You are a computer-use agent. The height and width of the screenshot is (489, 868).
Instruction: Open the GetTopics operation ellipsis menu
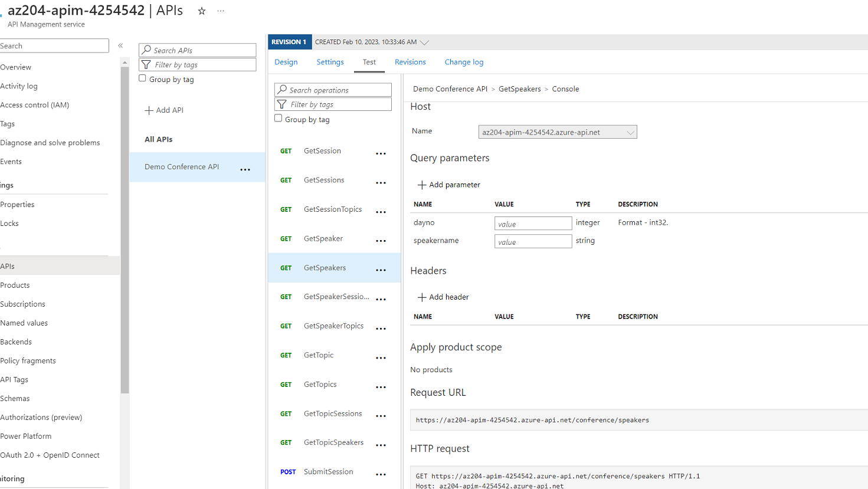381,387
